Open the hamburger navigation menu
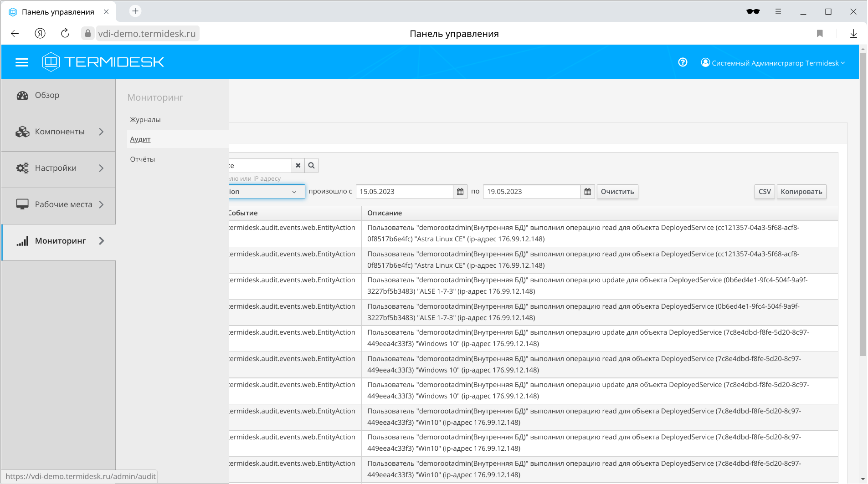Image resolution: width=868 pixels, height=484 pixels. tap(21, 62)
